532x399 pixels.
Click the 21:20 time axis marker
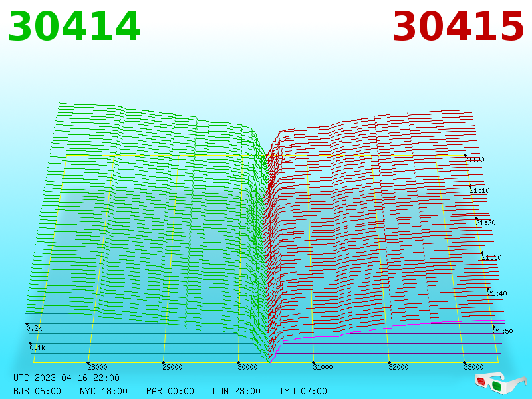point(485,223)
